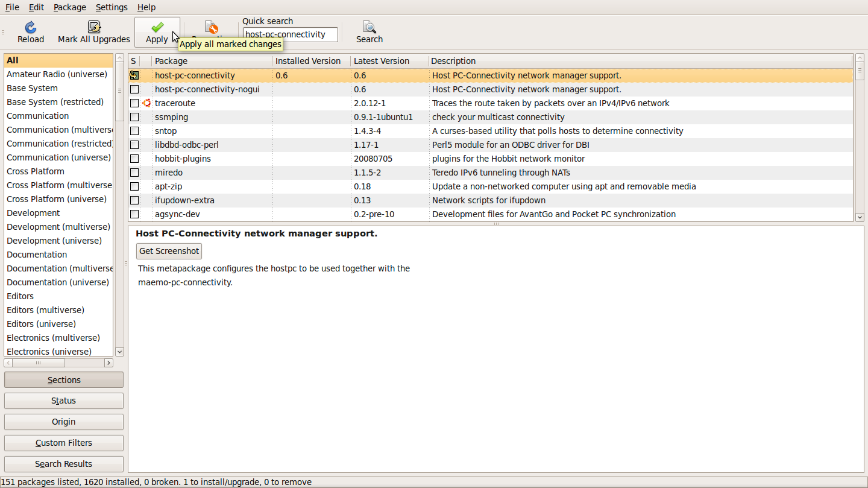The image size is (868, 488).
Task: Select the apt-zip package name
Action: [x=169, y=186]
